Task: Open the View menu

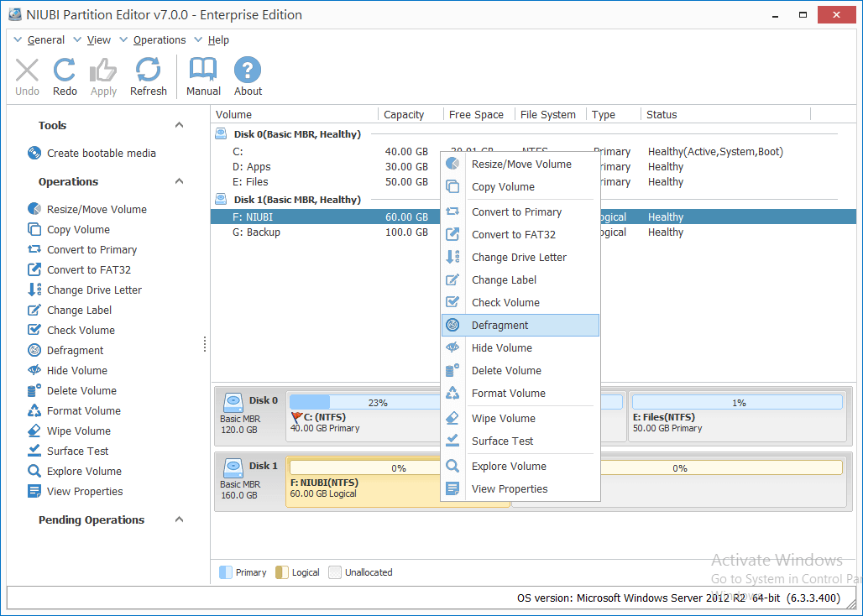Action: pyautogui.click(x=98, y=39)
